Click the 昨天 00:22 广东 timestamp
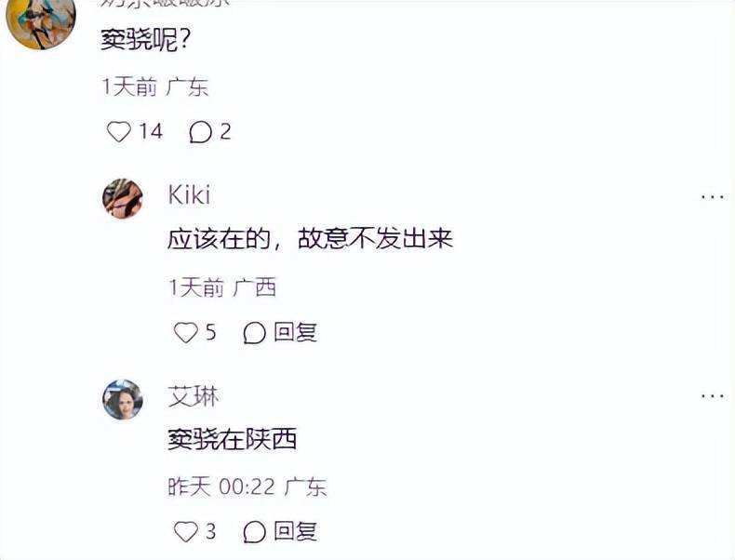This screenshot has width=735, height=560. [x=247, y=487]
